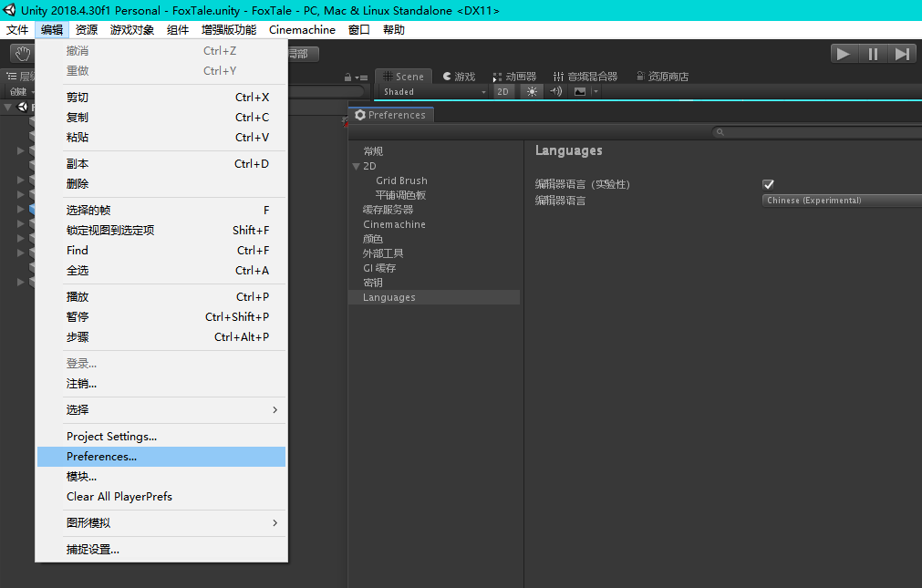Choose 锁定视图到选定项 menu entry
The height and width of the screenshot is (588, 922).
161,230
